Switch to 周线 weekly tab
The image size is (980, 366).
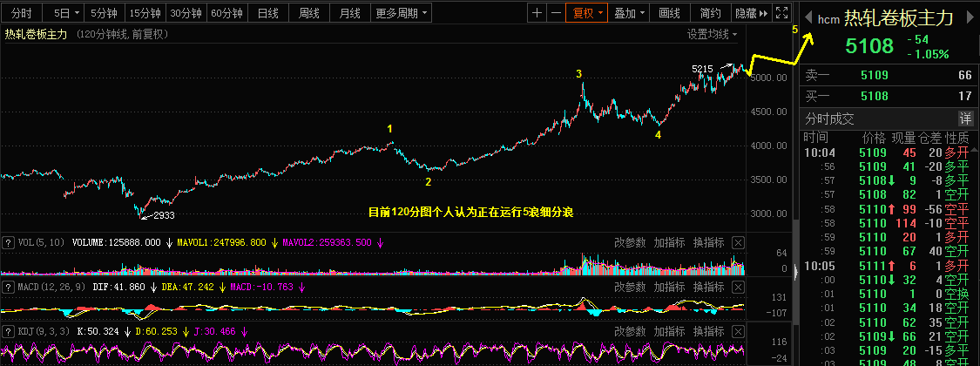[309, 12]
